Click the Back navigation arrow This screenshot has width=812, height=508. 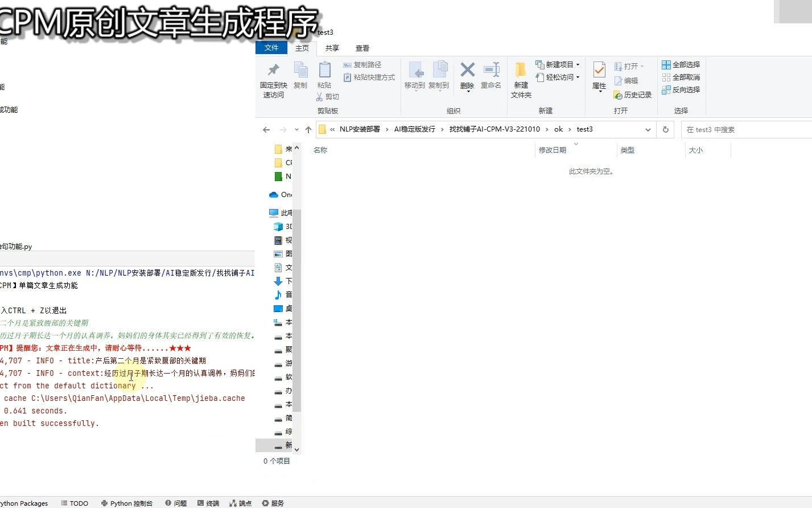pos(266,130)
